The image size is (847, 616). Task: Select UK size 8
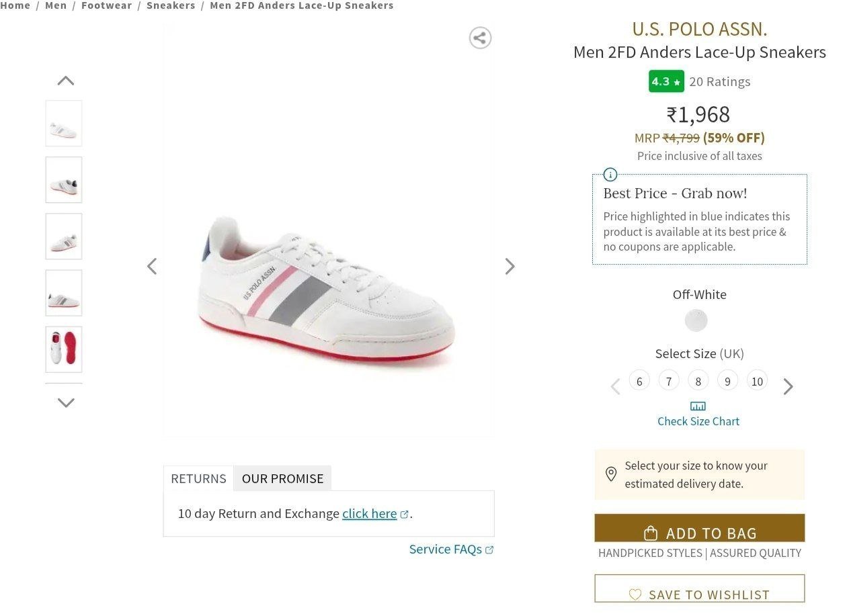coord(698,381)
